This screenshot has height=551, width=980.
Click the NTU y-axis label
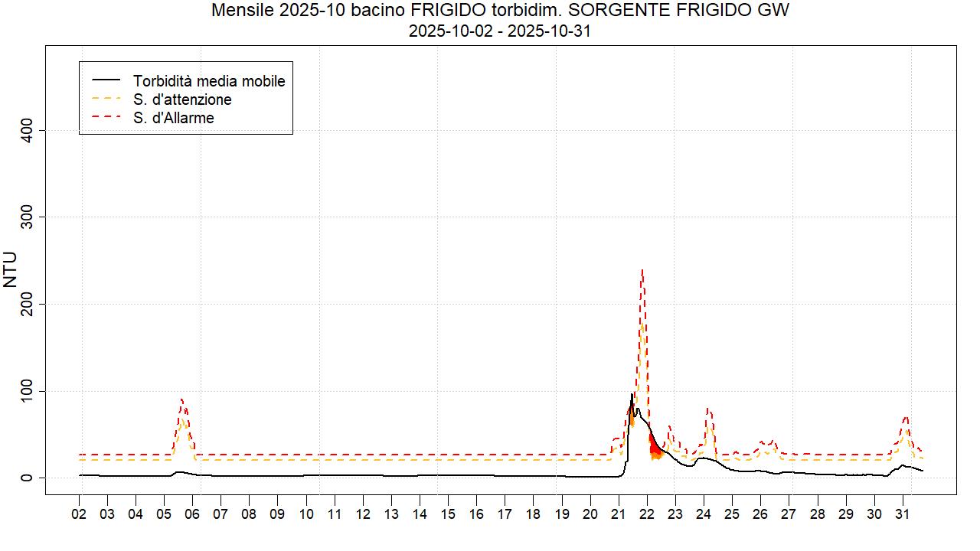click(11, 269)
